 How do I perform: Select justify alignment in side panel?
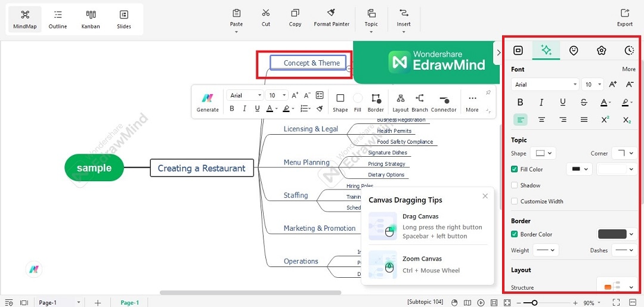(x=584, y=119)
